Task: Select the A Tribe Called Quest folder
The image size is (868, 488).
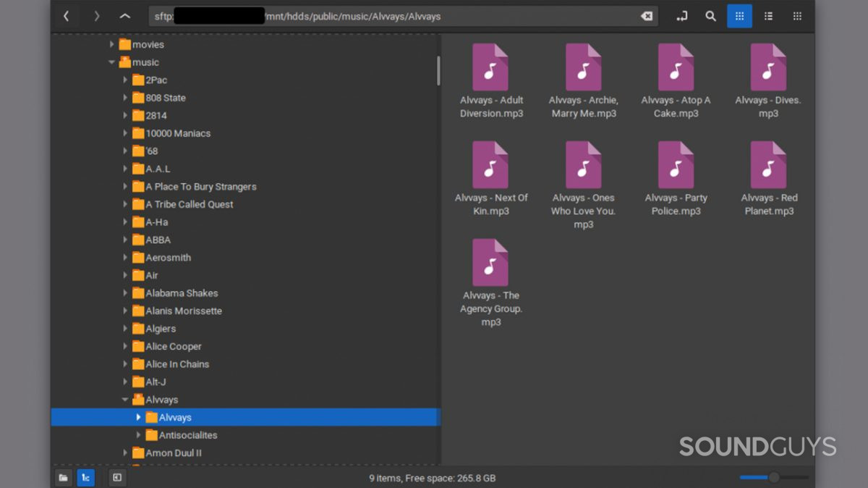Action: coord(189,204)
